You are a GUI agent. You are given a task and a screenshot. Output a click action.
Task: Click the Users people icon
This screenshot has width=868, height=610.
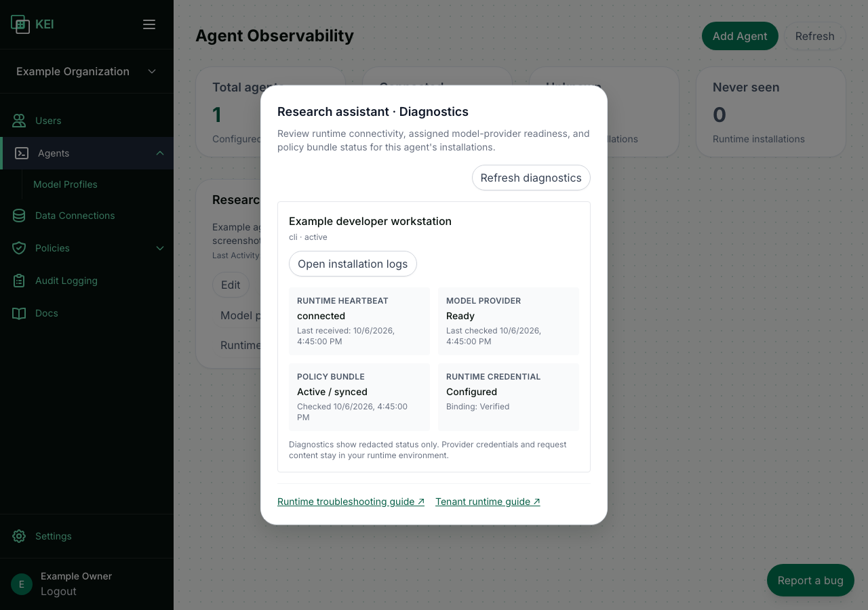click(x=19, y=121)
